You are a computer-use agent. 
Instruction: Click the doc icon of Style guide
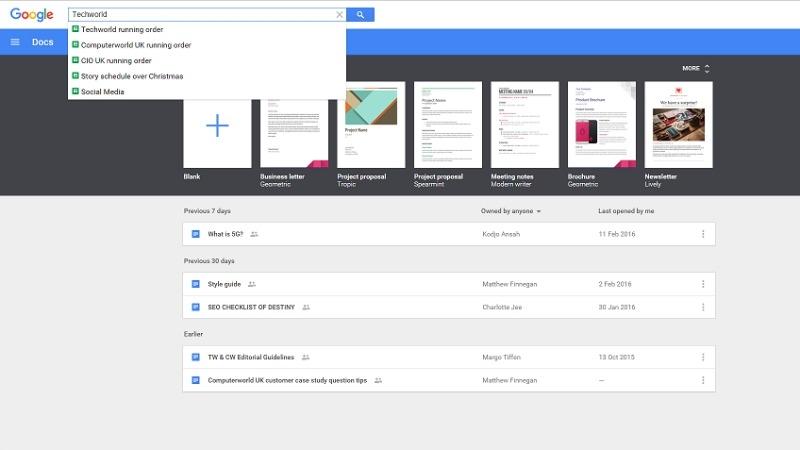tap(195, 284)
